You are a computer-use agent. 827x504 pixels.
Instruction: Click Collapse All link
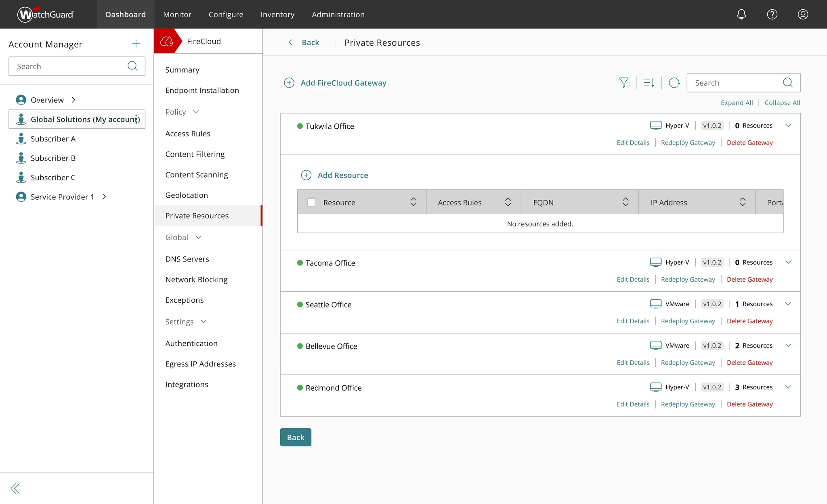tap(782, 102)
